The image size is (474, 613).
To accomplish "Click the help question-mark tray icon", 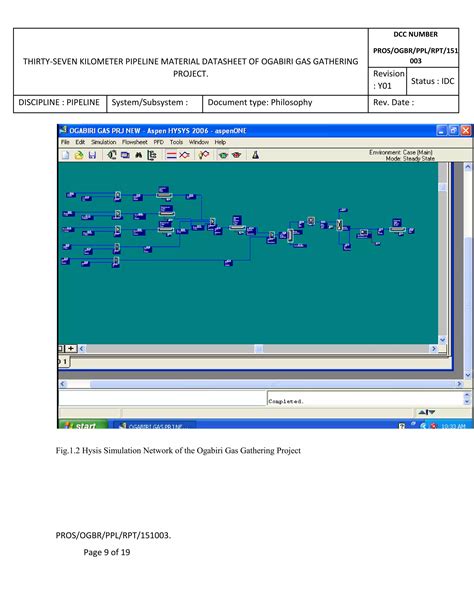I will pos(402,426).
